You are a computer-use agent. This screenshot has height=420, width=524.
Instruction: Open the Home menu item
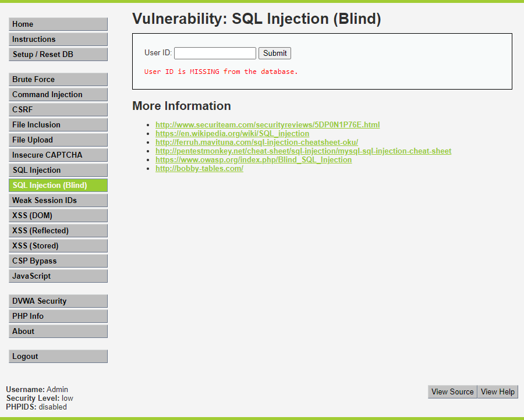coord(58,24)
